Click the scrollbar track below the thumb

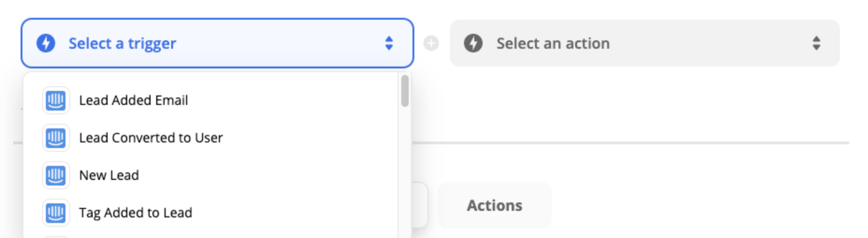click(405, 173)
